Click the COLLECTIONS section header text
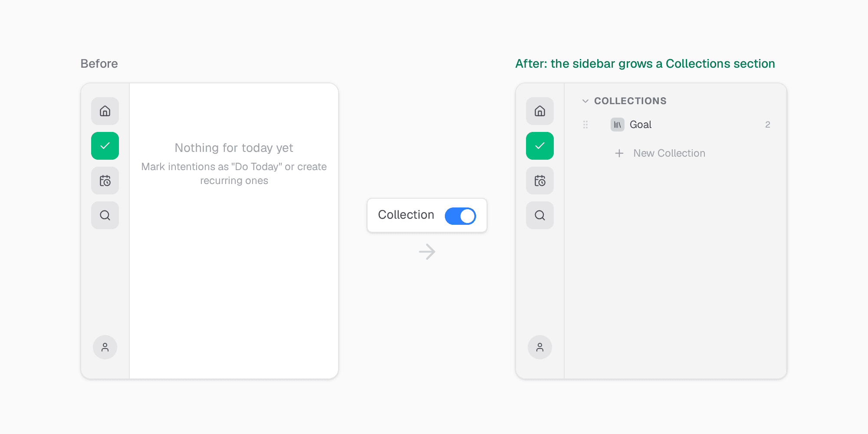868x434 pixels. 630,101
